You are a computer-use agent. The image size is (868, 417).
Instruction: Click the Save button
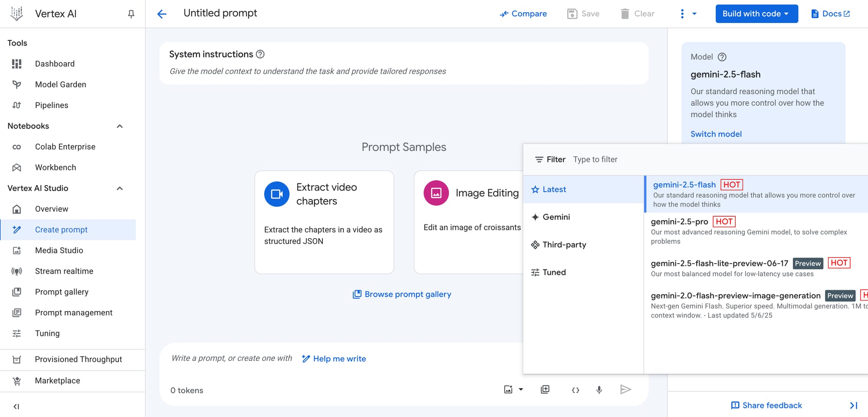[x=583, y=14]
